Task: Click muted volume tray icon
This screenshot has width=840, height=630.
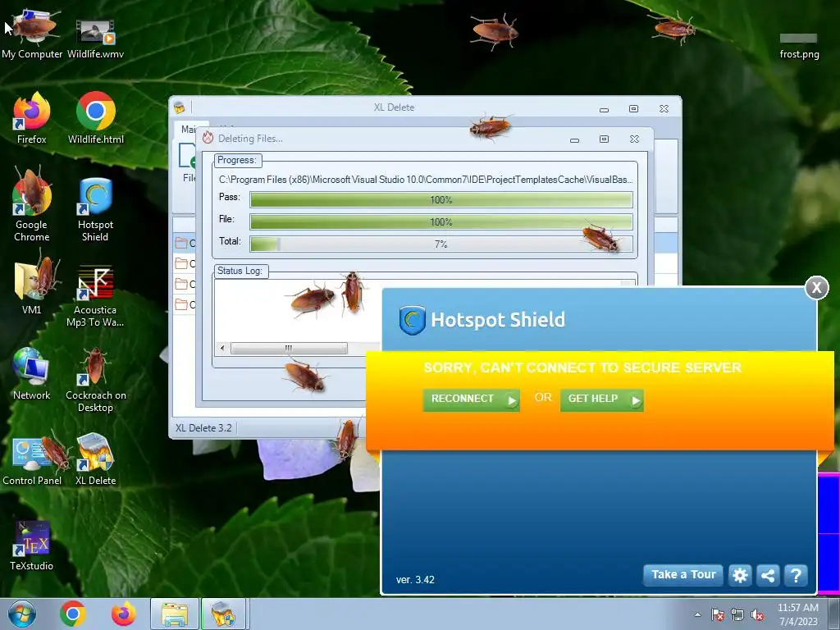Action: point(757,615)
